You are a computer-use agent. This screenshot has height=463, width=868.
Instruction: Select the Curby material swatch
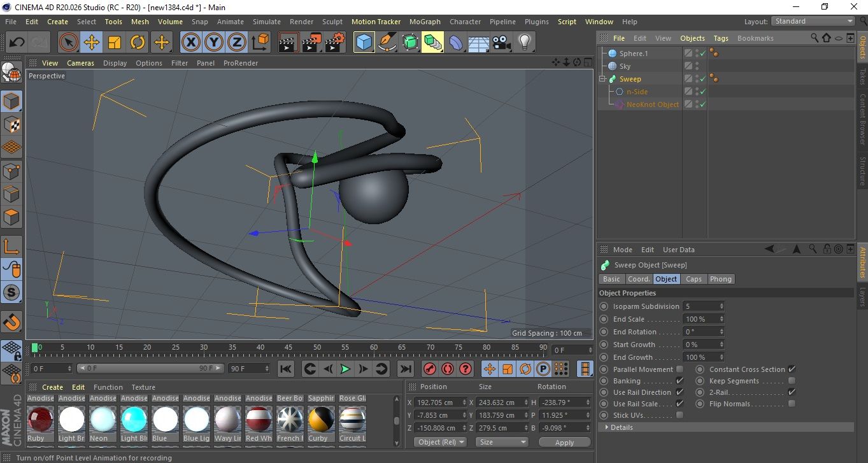pos(321,419)
